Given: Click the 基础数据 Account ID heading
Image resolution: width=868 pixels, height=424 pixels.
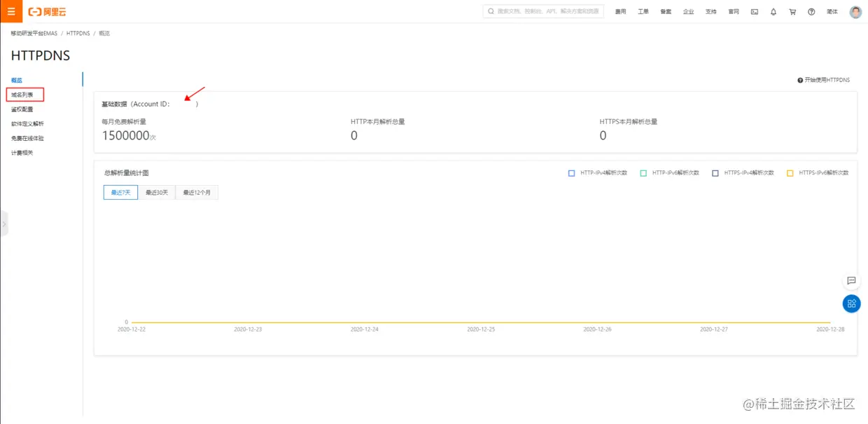Looking at the screenshot, I should [150, 104].
